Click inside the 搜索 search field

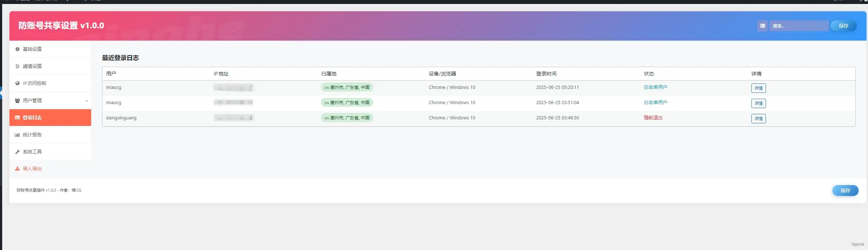(798, 26)
